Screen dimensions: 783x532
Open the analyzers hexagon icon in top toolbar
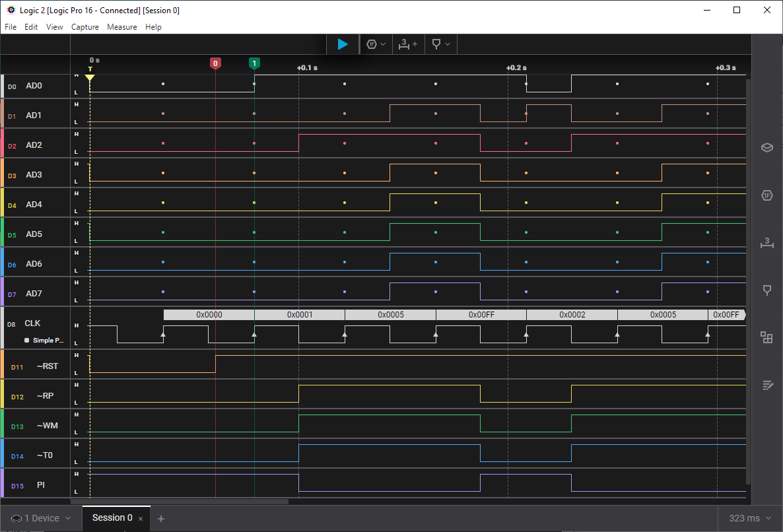(x=372, y=44)
